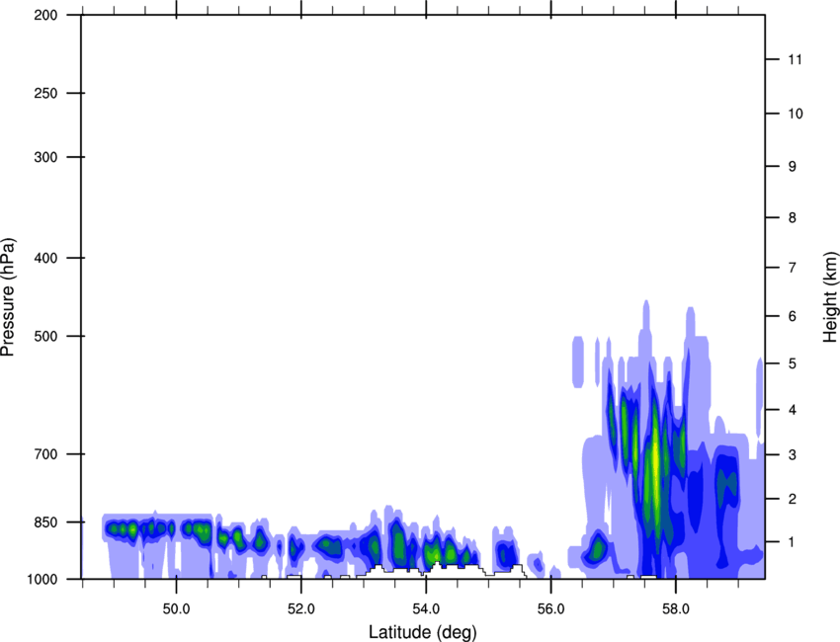Viewport: 840px width, 642px height.
Task: Click the 54.0 latitude tick label
Action: click(x=426, y=608)
